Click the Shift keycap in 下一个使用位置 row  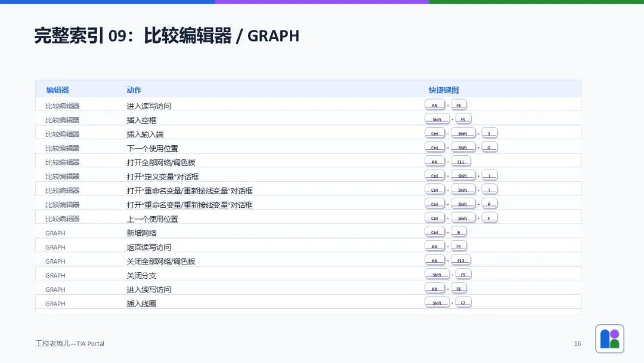[x=463, y=147]
